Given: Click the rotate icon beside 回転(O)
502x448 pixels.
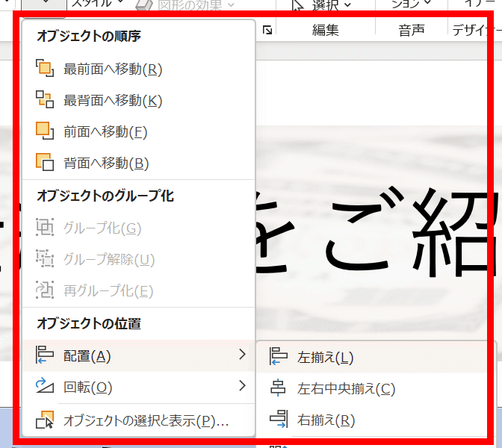Looking at the screenshot, I should pyautogui.click(x=45, y=386).
